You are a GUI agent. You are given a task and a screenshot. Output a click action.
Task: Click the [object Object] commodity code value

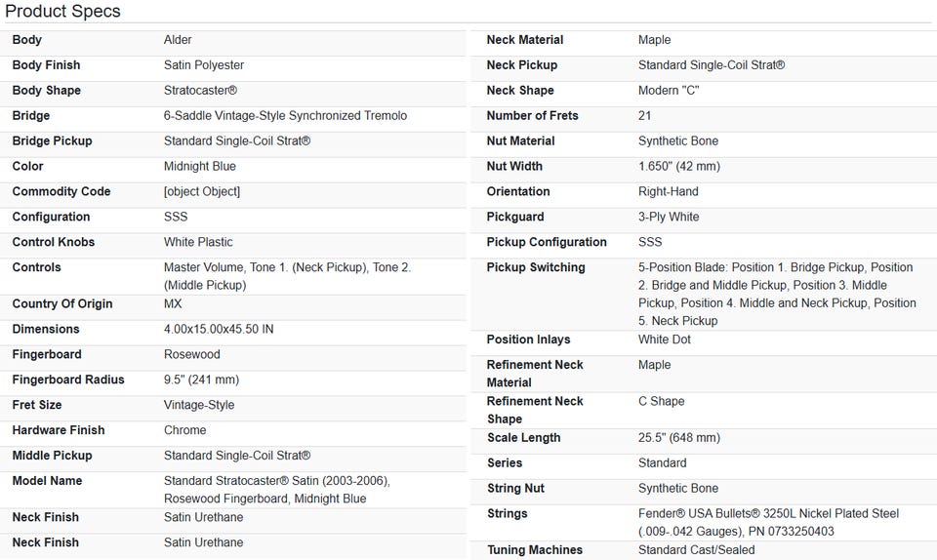click(x=202, y=192)
